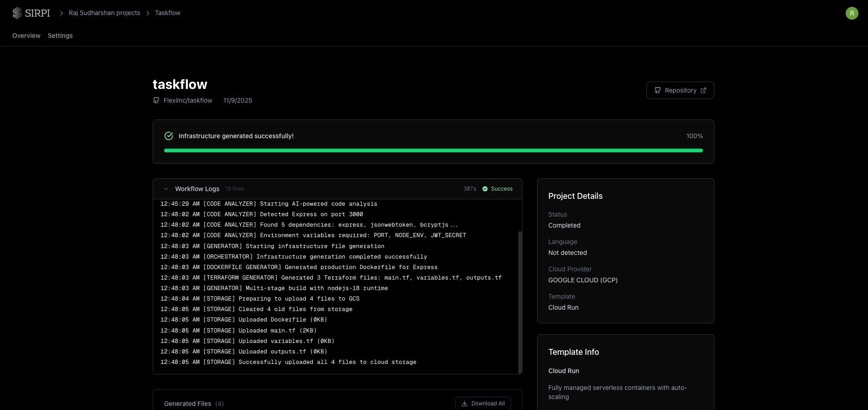This screenshot has width=868, height=410.
Task: Click log line Preparing to upload 4 files
Action: (x=260, y=299)
